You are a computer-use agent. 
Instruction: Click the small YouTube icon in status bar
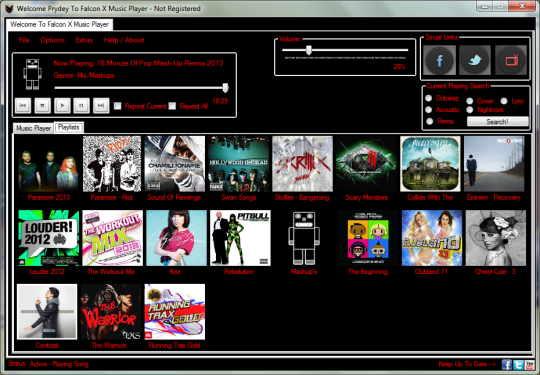tap(530, 364)
